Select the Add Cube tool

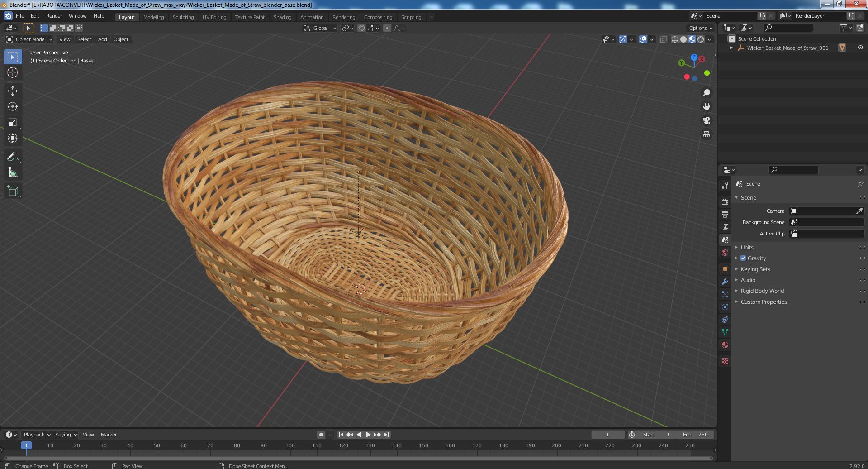13,191
